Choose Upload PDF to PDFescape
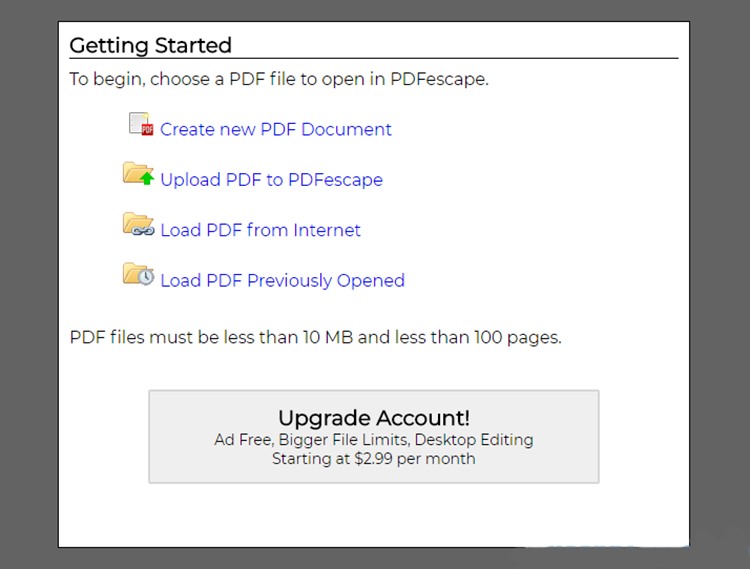750x569 pixels. pos(272,180)
